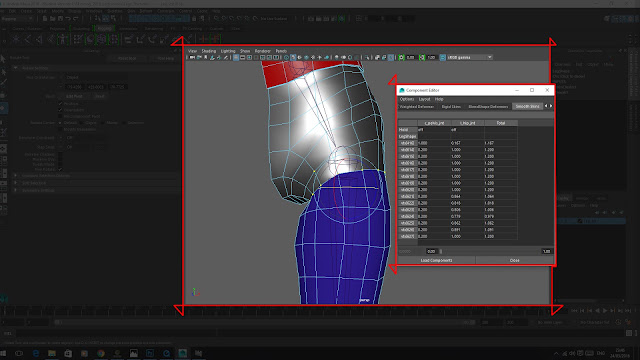Screen dimensions: 640x360
Task: Toggle the Orientation checkbox in Tool Settings
Action: click(60, 110)
